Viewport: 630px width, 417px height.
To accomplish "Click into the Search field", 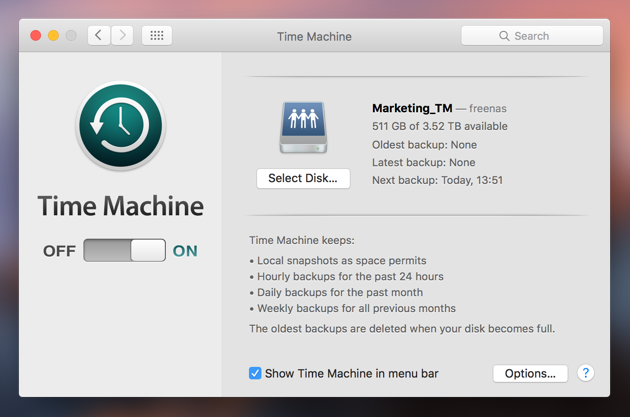I will (532, 36).
